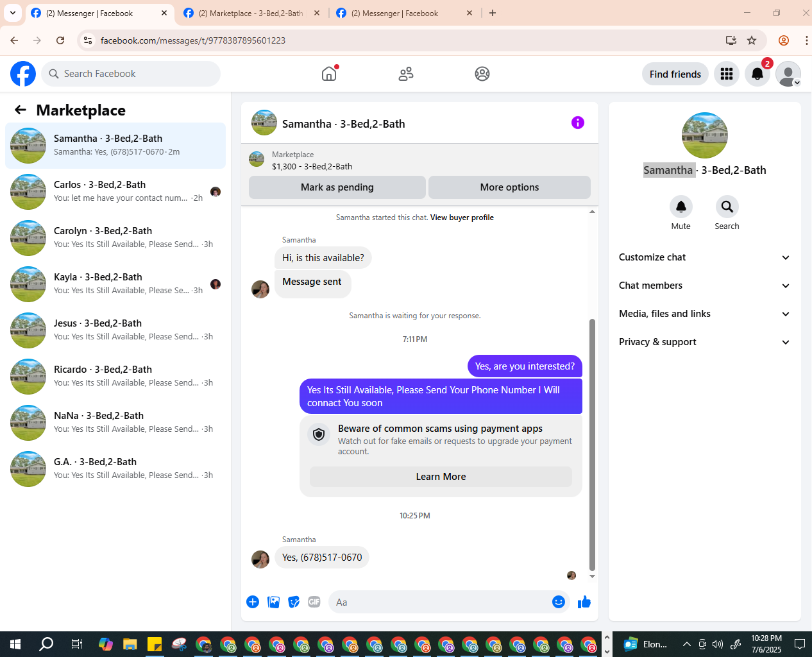This screenshot has width=812, height=657.
Task: Open a new browser tab
Action: [x=493, y=13]
